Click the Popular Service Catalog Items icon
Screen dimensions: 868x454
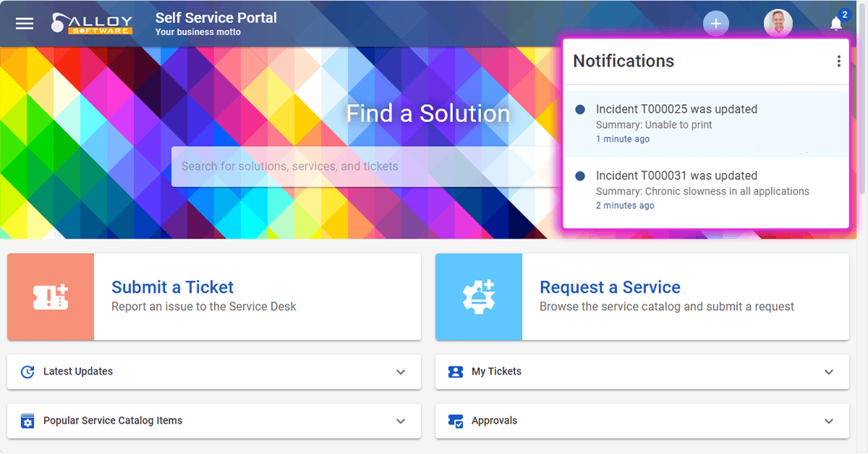point(27,421)
